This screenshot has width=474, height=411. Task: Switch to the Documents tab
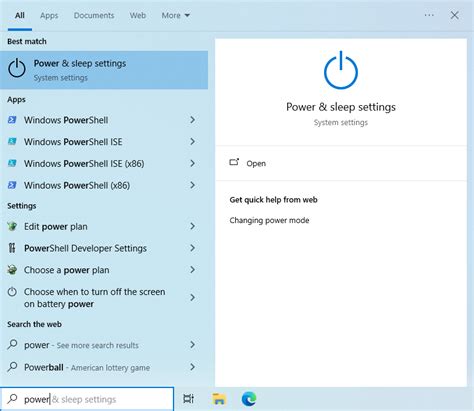coord(94,15)
